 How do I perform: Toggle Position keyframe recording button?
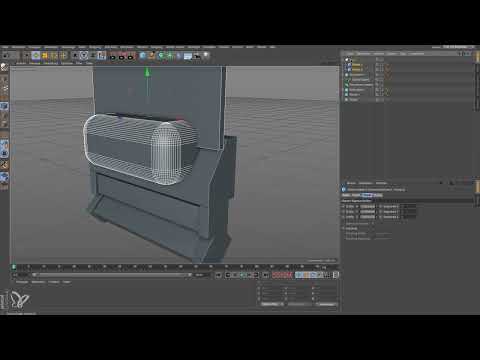(x=298, y=275)
